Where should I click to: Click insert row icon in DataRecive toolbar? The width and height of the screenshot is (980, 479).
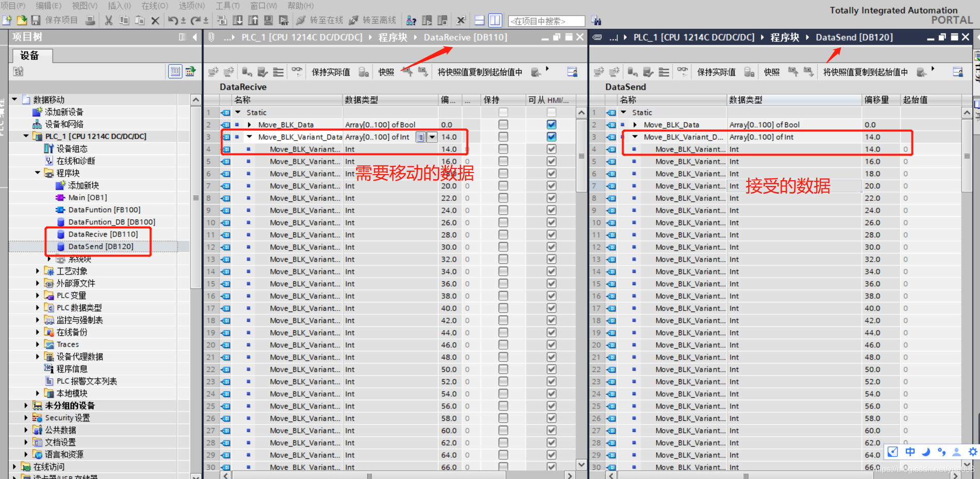pos(213,72)
